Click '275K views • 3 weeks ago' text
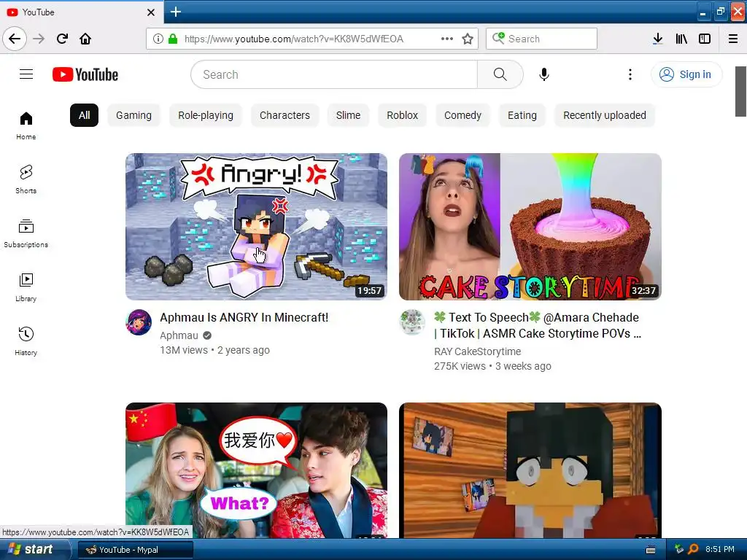 point(492,366)
